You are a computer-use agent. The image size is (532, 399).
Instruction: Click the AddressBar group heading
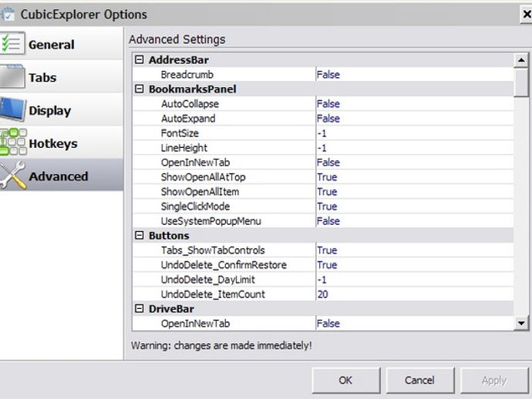coord(179,60)
